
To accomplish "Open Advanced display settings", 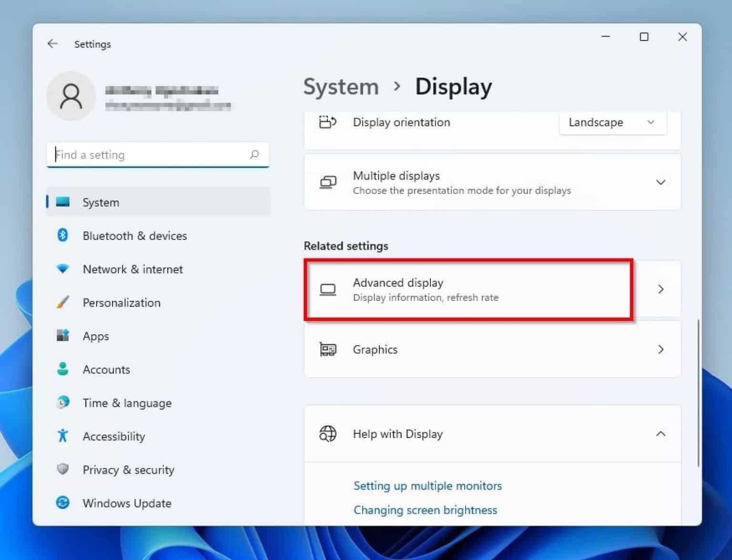I will pos(492,289).
